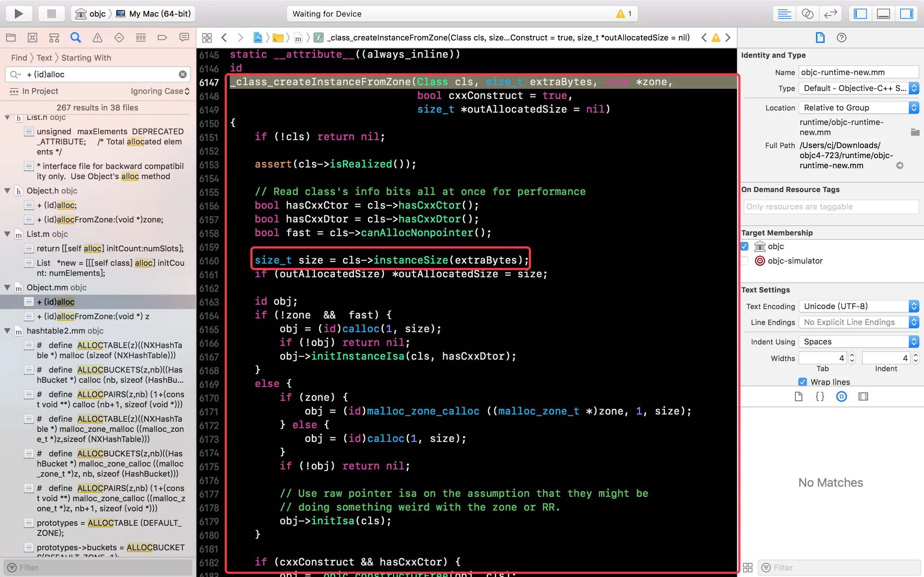Open the Breakpoint navigator icon

point(162,38)
